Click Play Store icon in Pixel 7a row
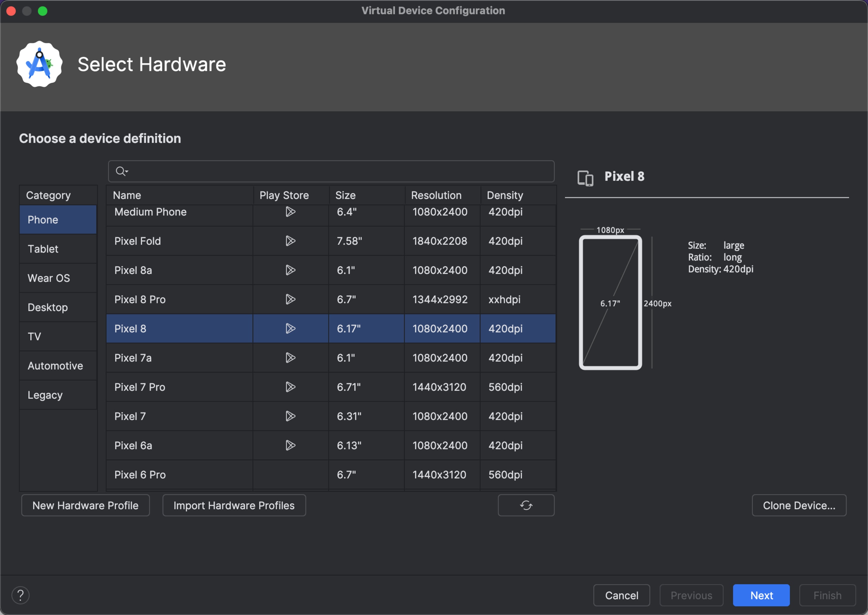Viewport: 868px width, 615px height. click(290, 358)
